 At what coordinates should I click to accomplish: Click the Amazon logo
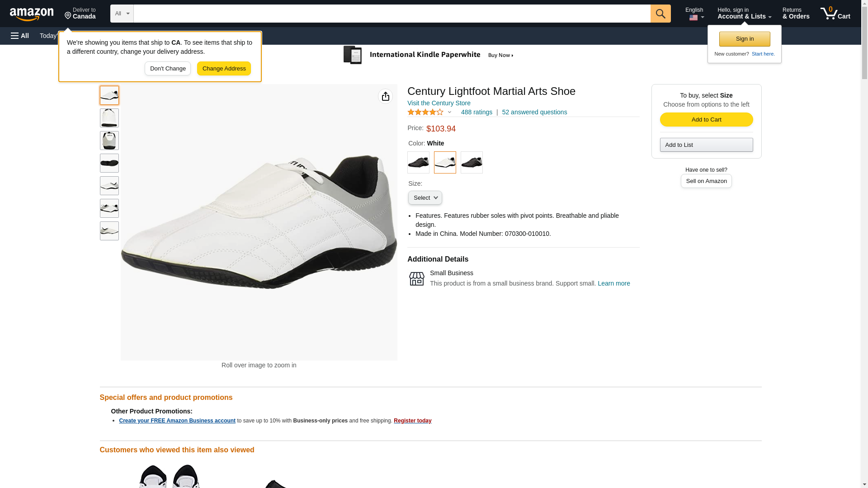tap(32, 14)
